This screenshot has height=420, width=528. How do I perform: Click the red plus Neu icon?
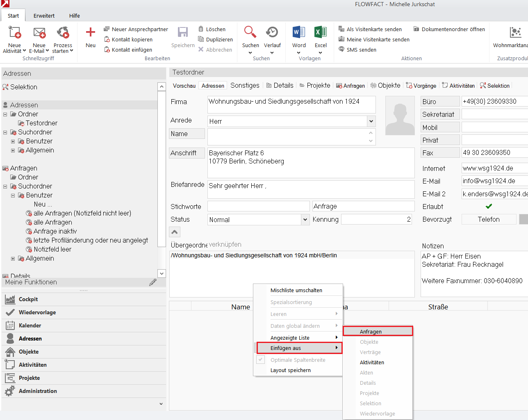(x=91, y=32)
